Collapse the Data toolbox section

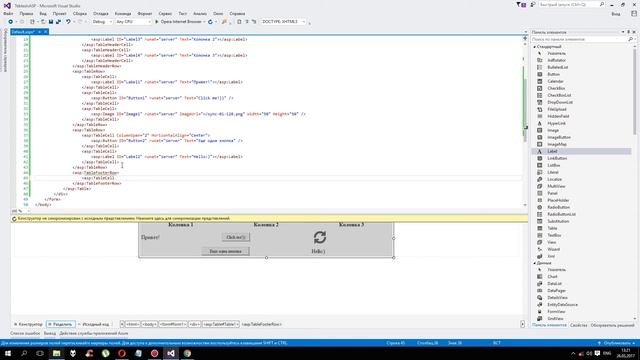(x=534, y=263)
